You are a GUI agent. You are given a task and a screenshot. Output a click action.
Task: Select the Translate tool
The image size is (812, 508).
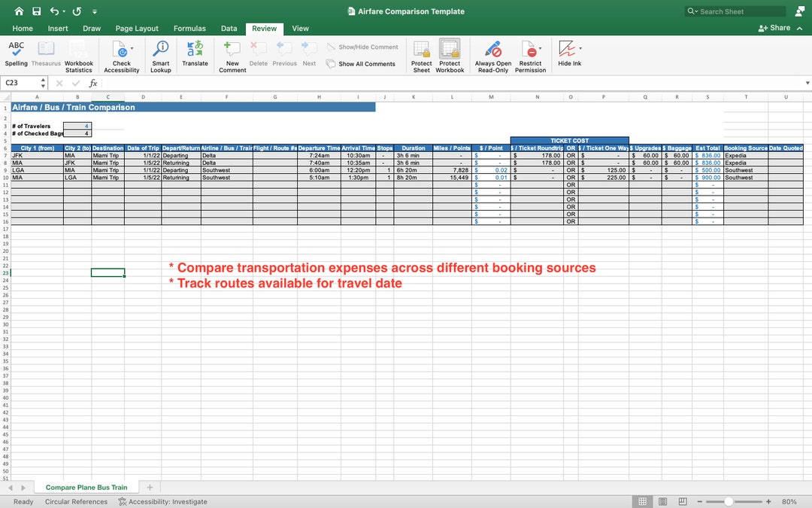click(195, 53)
